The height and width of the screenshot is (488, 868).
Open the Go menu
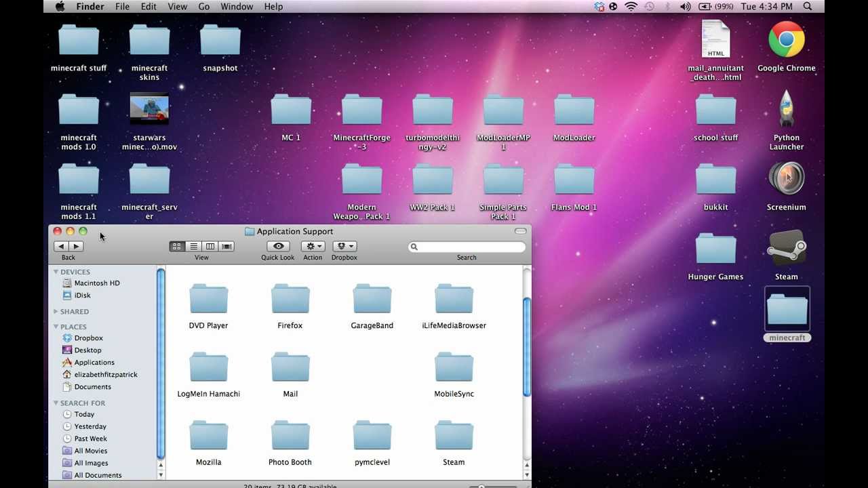pyautogui.click(x=204, y=6)
